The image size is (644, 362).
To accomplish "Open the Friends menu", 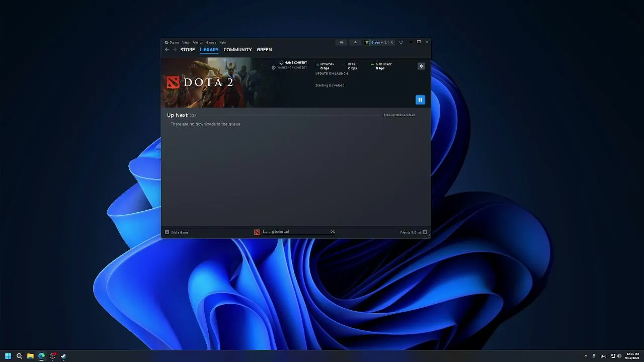I will (x=198, y=42).
